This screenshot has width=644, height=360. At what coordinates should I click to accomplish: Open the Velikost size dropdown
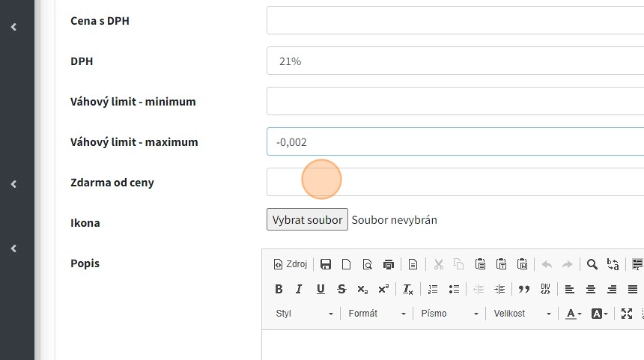point(522,314)
